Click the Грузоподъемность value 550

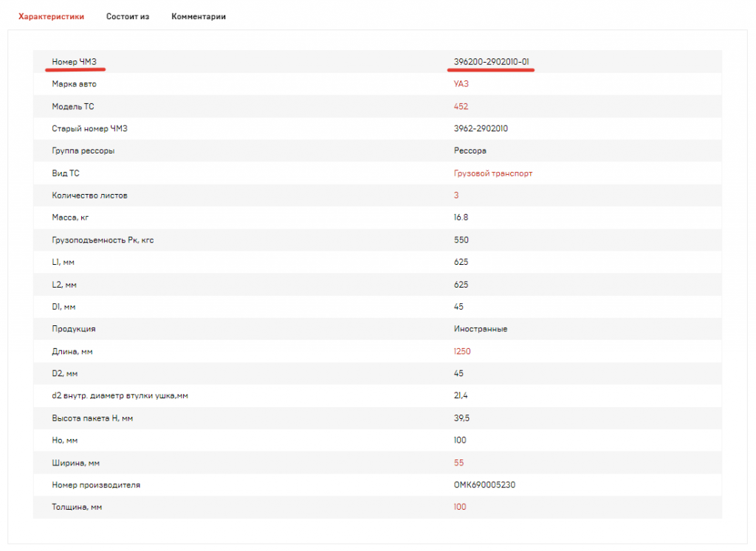(461, 240)
